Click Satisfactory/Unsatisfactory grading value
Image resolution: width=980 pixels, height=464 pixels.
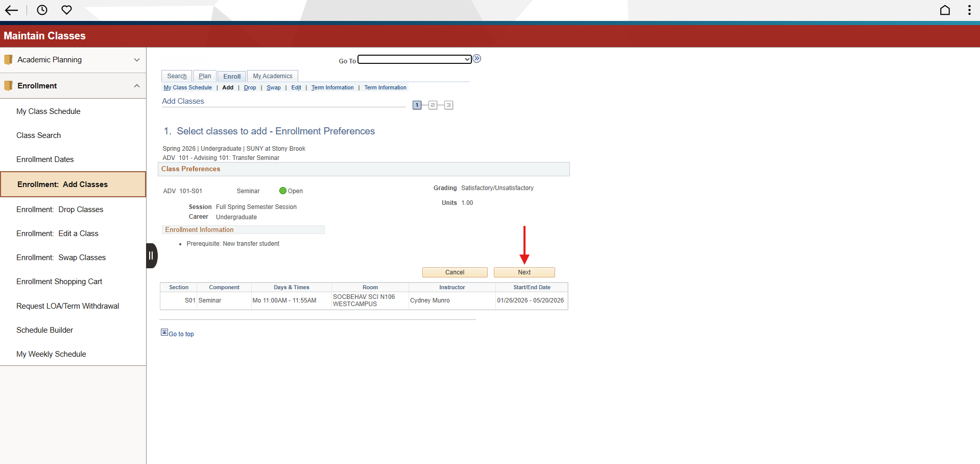[x=497, y=188]
